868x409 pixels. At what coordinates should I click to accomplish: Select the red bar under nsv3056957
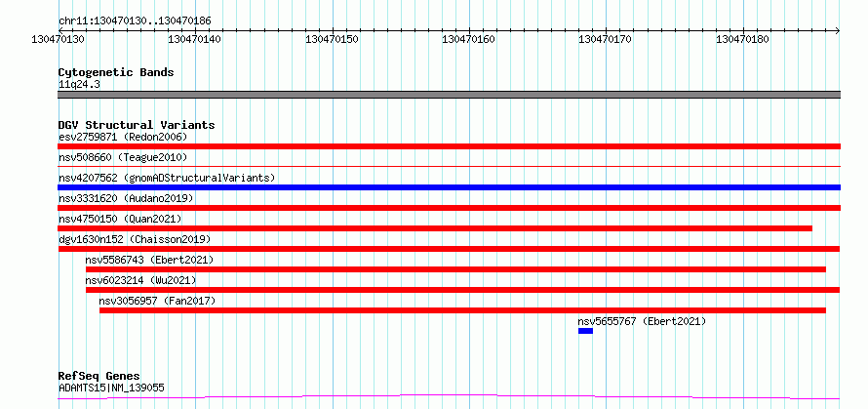[x=463, y=310]
